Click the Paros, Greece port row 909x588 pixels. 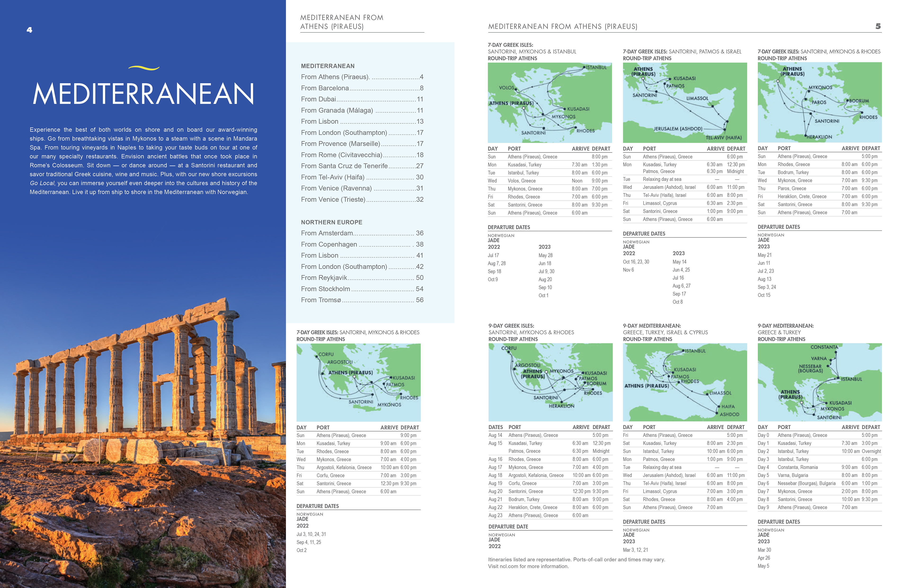click(x=820, y=189)
